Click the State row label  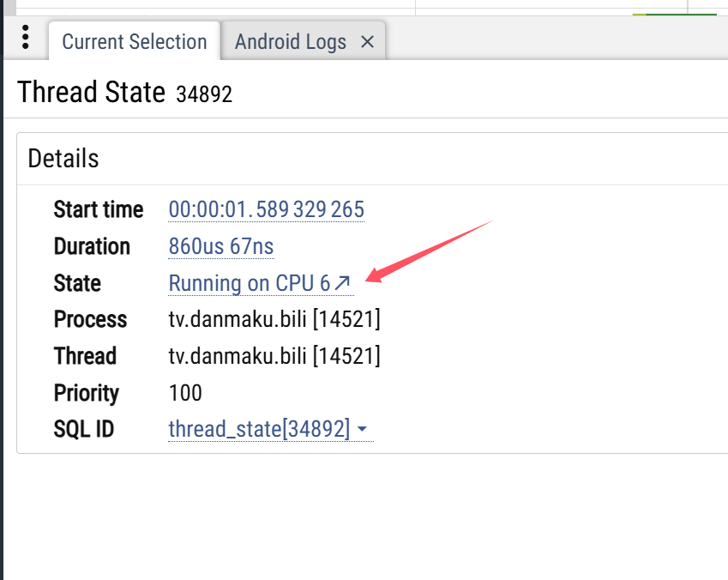pyautogui.click(x=77, y=283)
